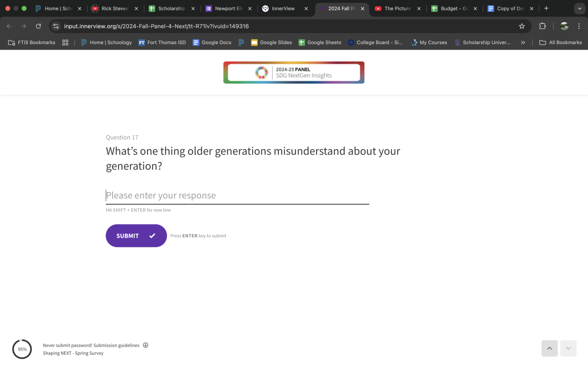588x368 pixels.
Task: Open a new browser tab
Action: coord(546,8)
